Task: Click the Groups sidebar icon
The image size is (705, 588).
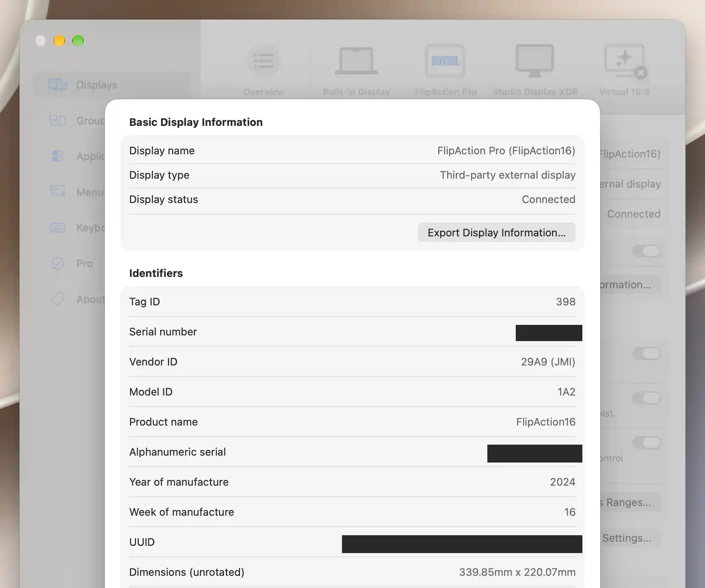Action: click(58, 121)
